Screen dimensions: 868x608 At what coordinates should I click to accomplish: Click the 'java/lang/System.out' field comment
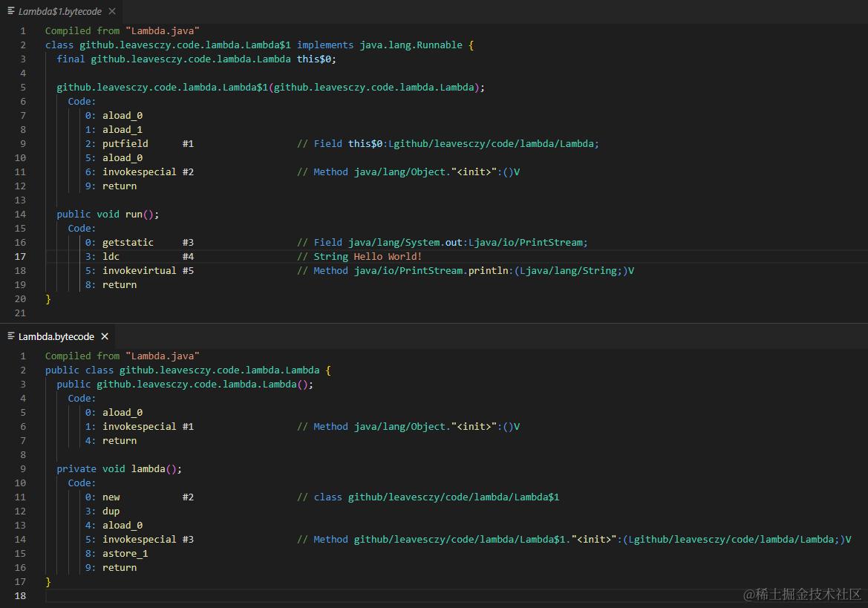(x=405, y=242)
